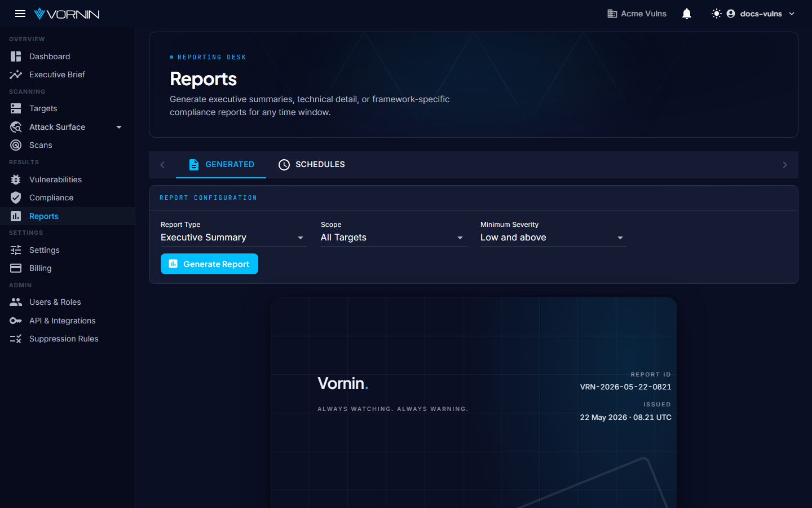This screenshot has height=508, width=812.
Task: Click the API & Integrations key icon
Action: coord(16,321)
